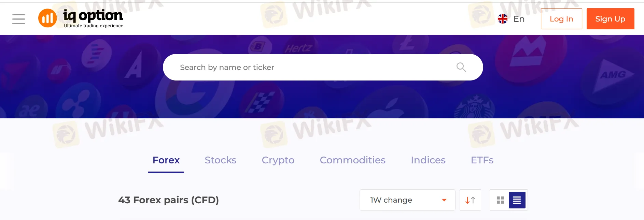Reverse the sort order arrows
The height and width of the screenshot is (220, 644).
470,200
